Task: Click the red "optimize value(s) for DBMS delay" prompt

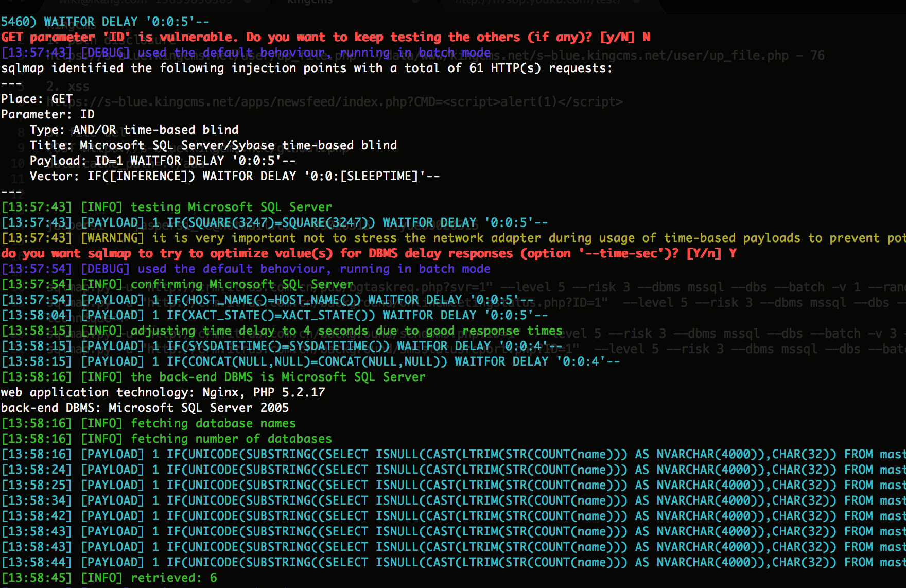Action: tap(369, 253)
